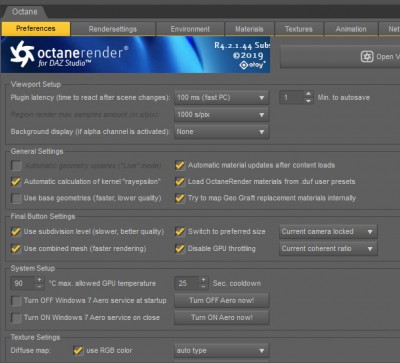This screenshot has height=363, width=400.
Task: Click the Otoy logo in banner
Action: (x=252, y=65)
